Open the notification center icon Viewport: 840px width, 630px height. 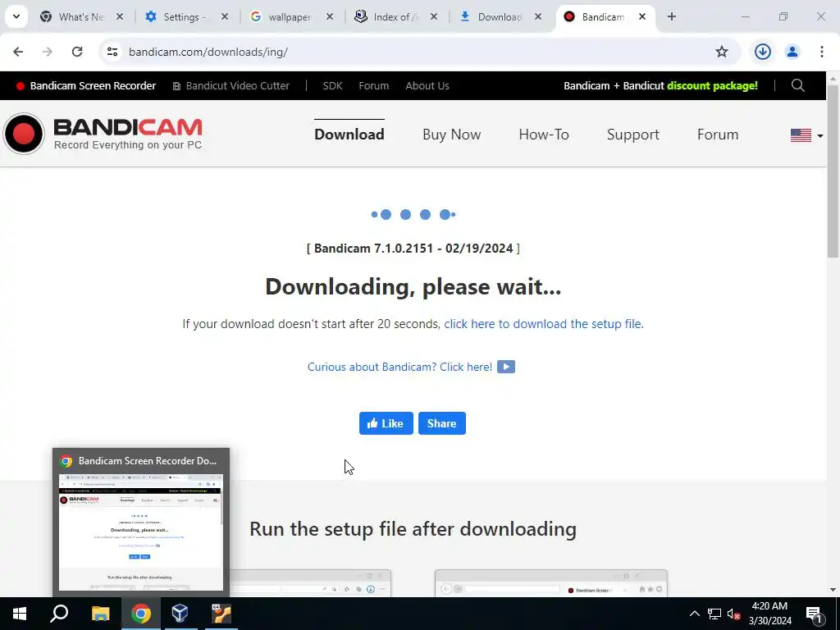(x=814, y=614)
